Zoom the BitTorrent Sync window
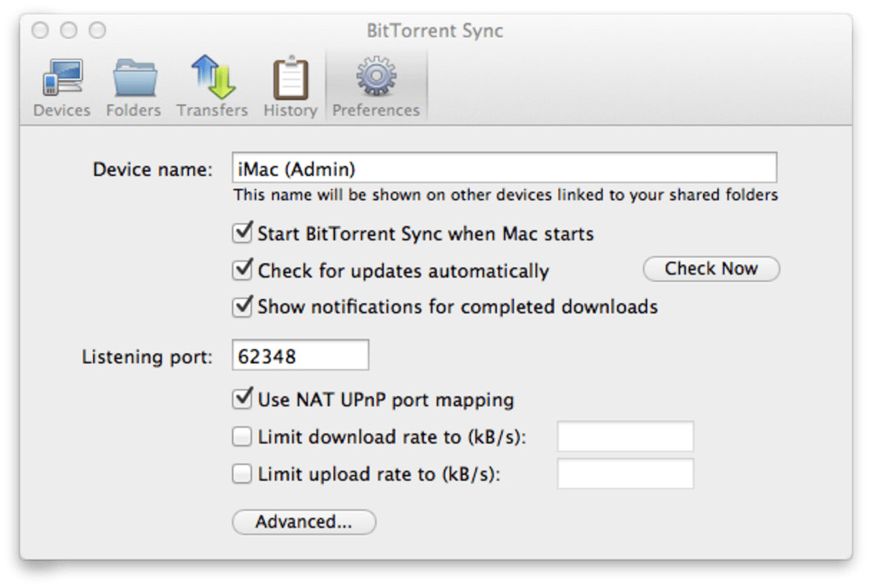 point(98,31)
